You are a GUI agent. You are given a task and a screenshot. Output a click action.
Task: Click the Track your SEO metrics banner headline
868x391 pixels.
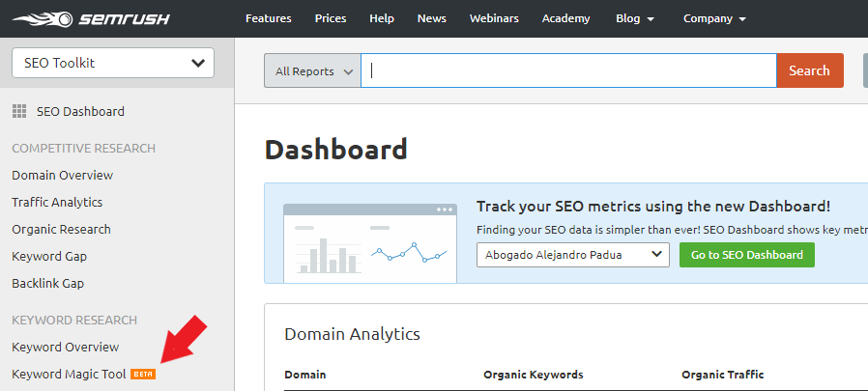[653, 207]
